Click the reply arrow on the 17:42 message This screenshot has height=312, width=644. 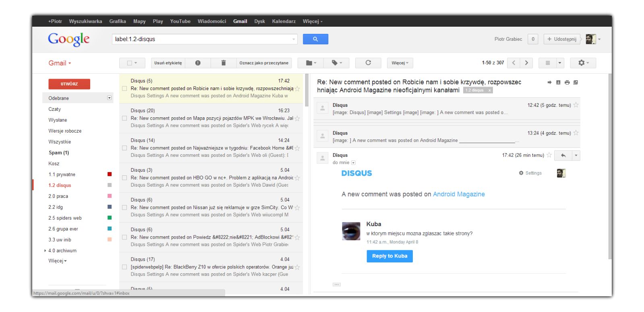[x=563, y=155]
